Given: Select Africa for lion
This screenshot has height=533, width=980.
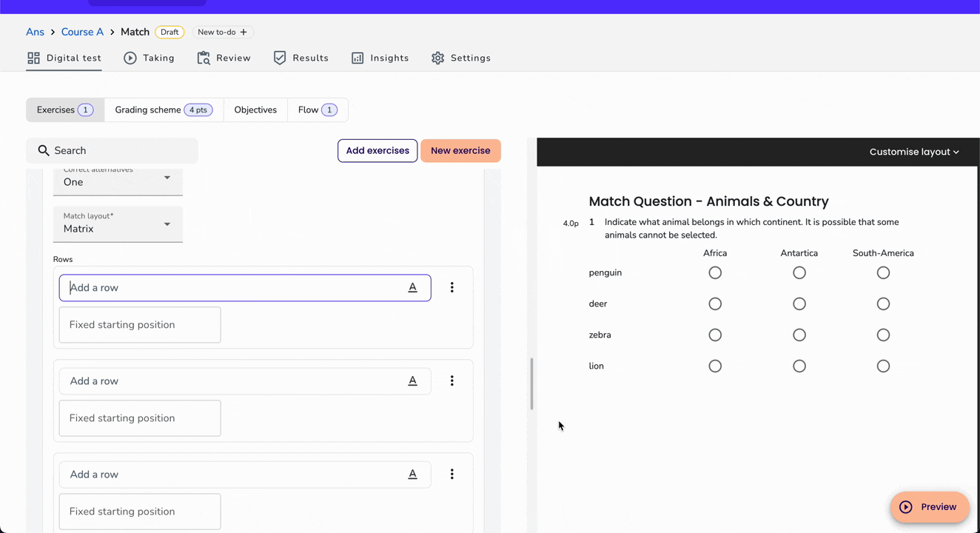Looking at the screenshot, I should pyautogui.click(x=715, y=366).
